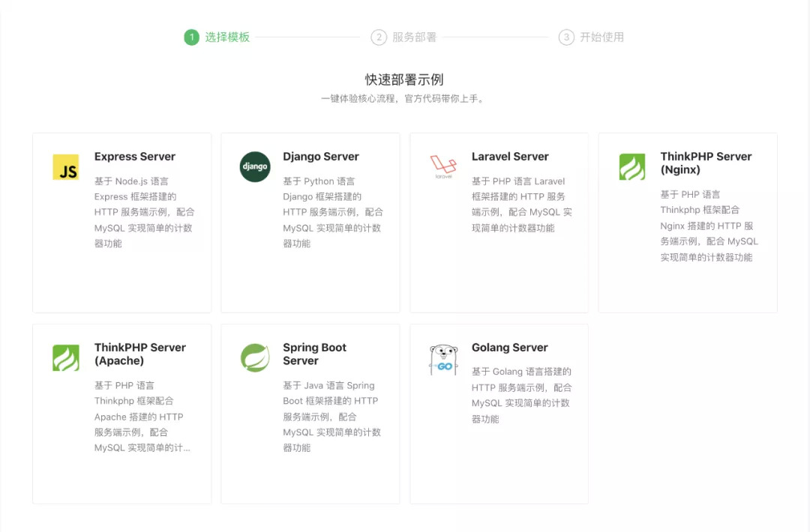Open the ThinkPHP Server (Apache) title
The height and width of the screenshot is (532, 810).
click(140, 354)
